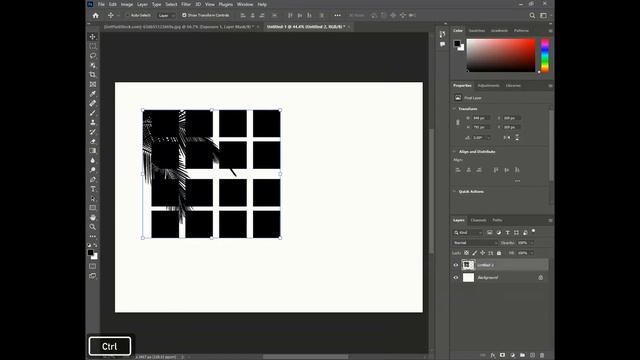Switch to the Channels tab
Viewport: 640px width, 360px height.
[478, 220]
